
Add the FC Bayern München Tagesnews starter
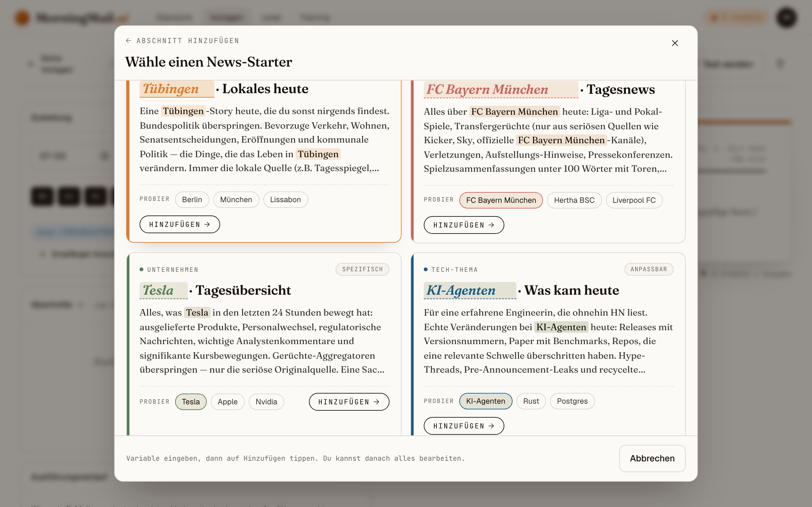pyautogui.click(x=464, y=225)
